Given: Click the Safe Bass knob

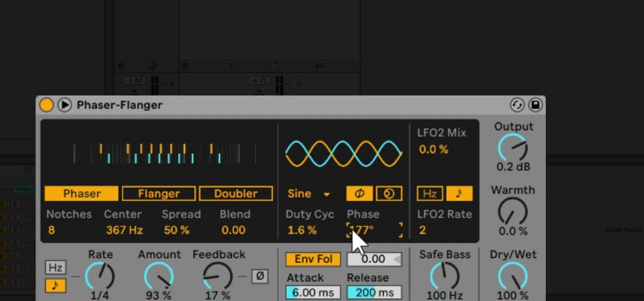Looking at the screenshot, I should [444, 276].
